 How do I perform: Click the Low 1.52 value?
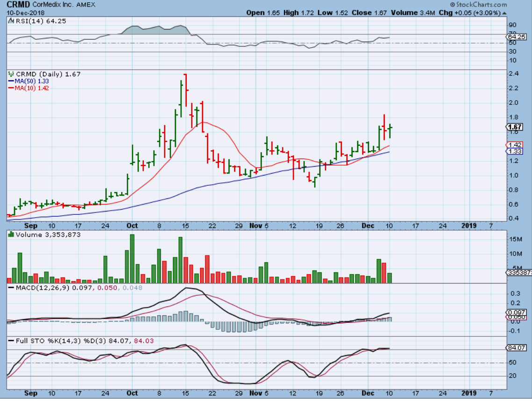click(333, 13)
